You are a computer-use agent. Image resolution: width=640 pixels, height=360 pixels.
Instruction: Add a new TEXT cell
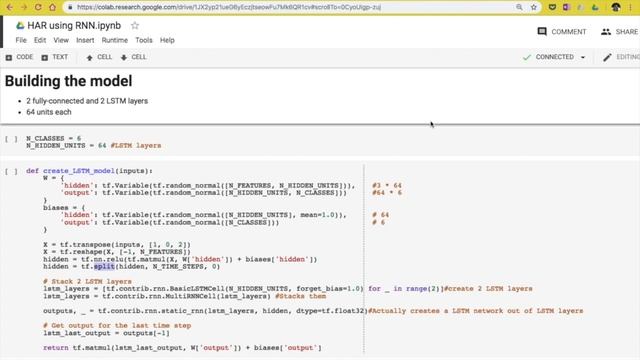[55, 57]
